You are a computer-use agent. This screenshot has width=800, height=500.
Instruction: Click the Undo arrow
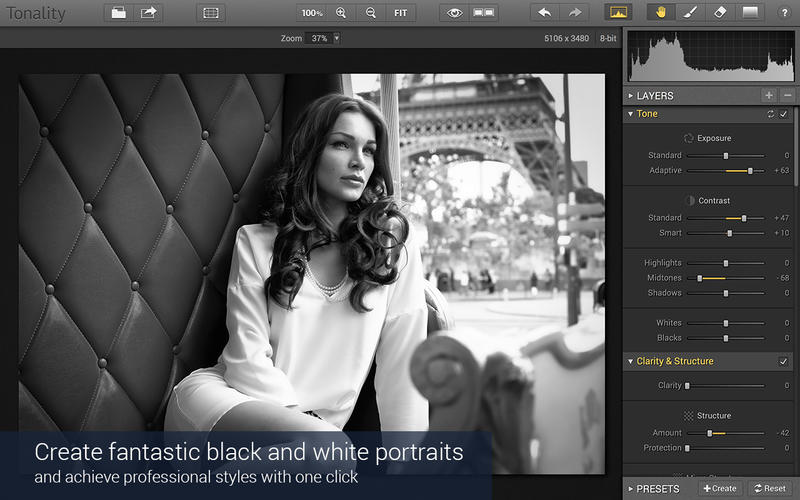[544, 13]
